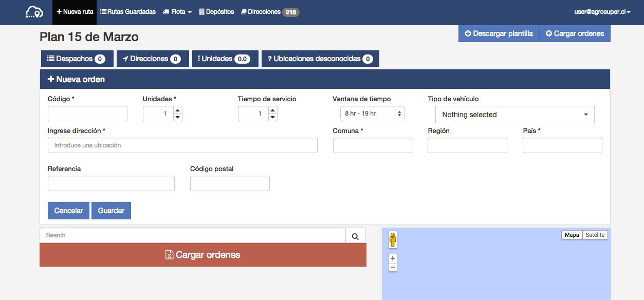Viewport: 644px width, 300px height.
Task: Focus the Ingrese dirección input field
Action: point(182,145)
